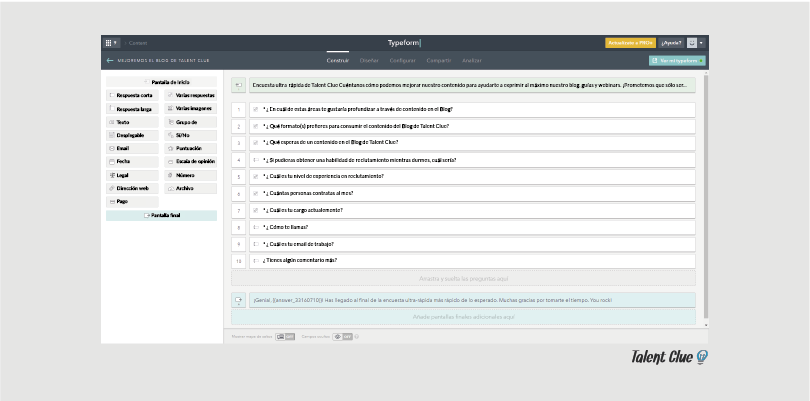
Task: Add a Pago question type
Action: coord(132,201)
